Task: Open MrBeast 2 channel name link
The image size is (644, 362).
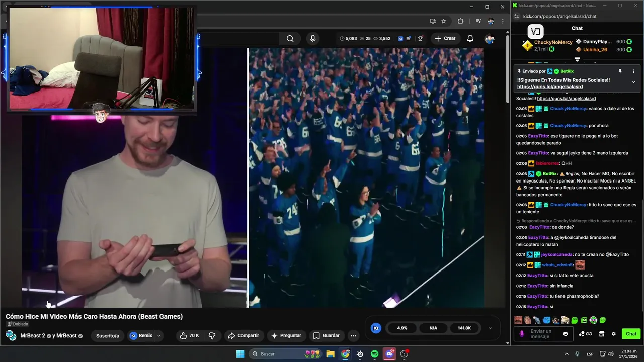Action: 33,336
